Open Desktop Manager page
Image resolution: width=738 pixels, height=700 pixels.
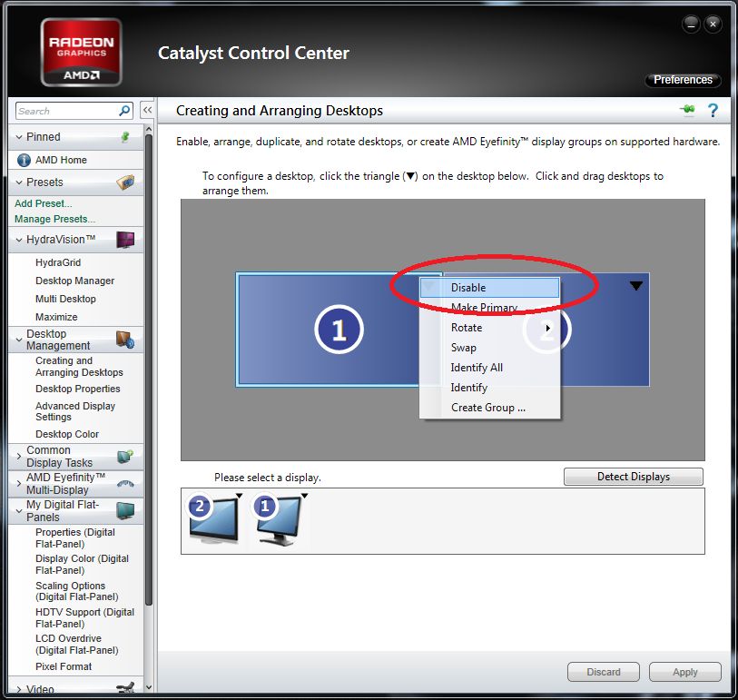[x=74, y=281]
